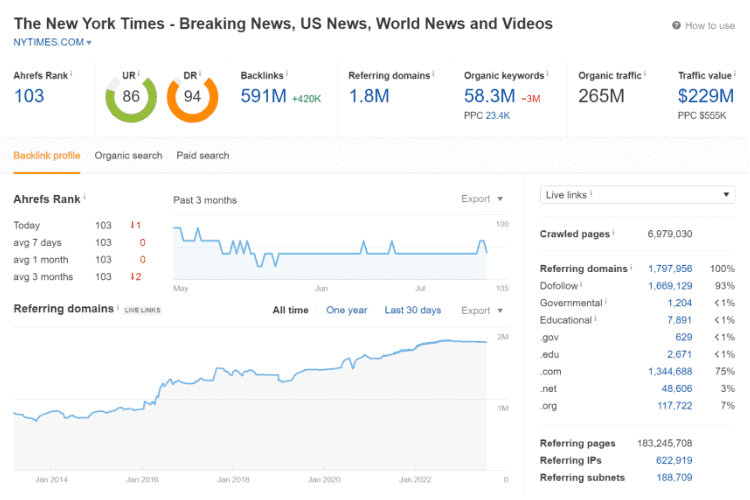Open the How to use link
Screen dimensions: 750x500
pyautogui.click(x=710, y=26)
